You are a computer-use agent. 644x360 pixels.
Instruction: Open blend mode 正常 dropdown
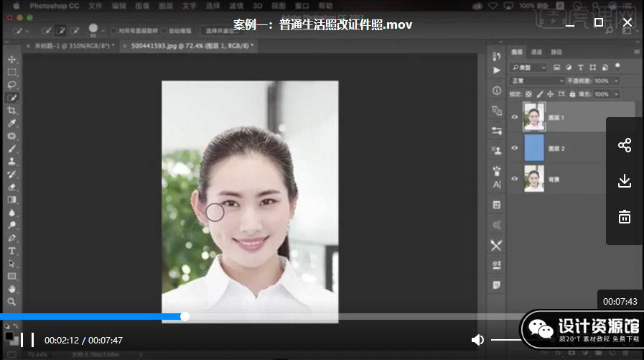click(x=537, y=81)
